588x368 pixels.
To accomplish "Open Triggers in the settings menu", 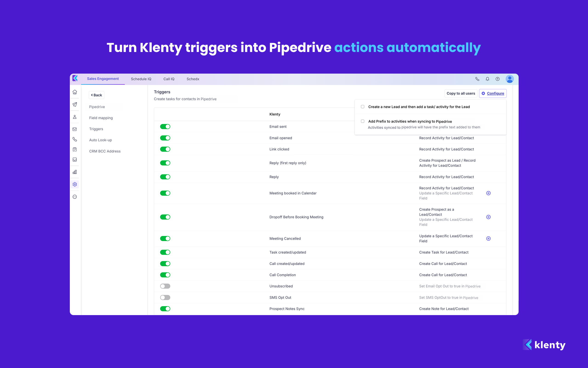I will (96, 129).
